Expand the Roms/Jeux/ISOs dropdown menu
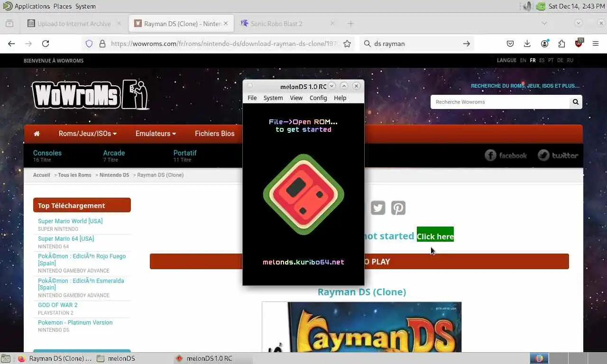Viewport: 607px width, 364px height. point(88,134)
